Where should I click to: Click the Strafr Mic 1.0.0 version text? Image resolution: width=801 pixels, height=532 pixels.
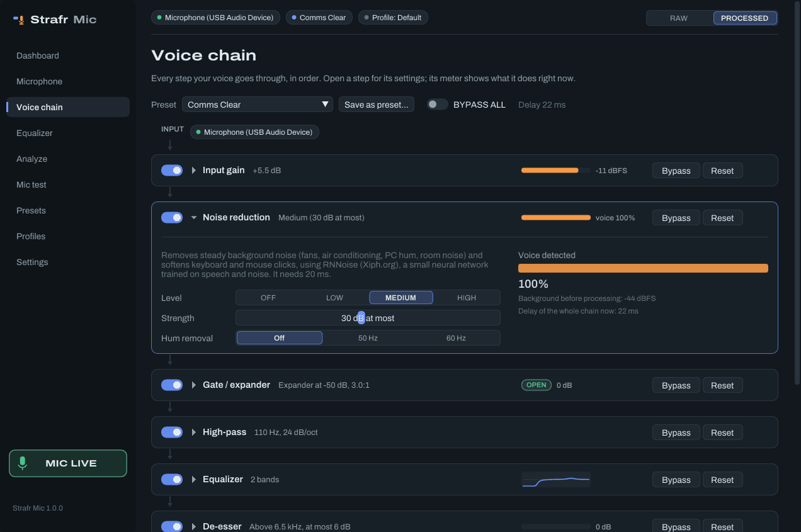click(38, 508)
